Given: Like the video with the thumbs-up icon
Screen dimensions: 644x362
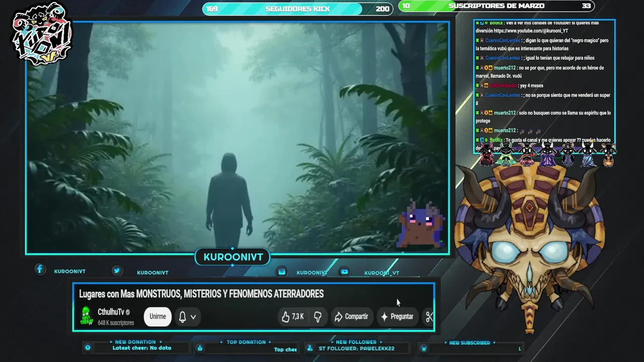Looking at the screenshot, I should [285, 317].
